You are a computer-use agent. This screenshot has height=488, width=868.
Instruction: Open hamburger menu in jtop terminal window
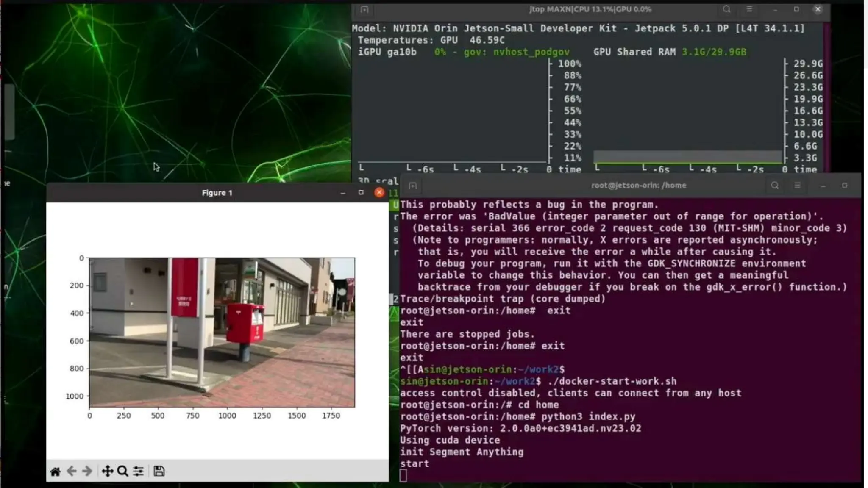tap(749, 9)
